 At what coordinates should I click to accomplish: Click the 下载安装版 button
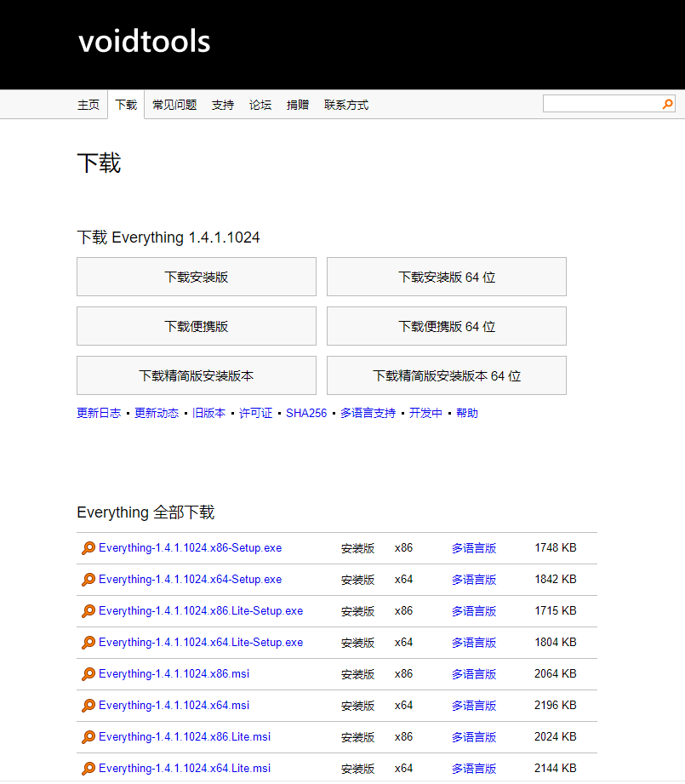(x=197, y=277)
